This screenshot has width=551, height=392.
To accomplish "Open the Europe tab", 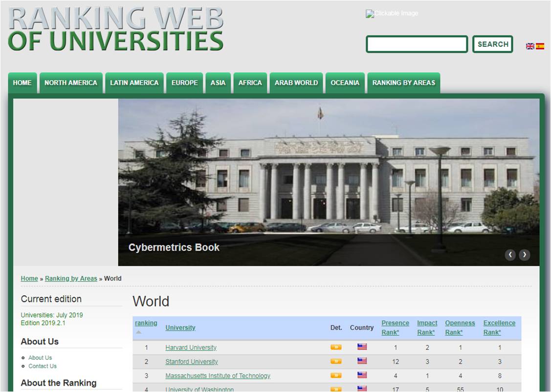I will tap(184, 83).
